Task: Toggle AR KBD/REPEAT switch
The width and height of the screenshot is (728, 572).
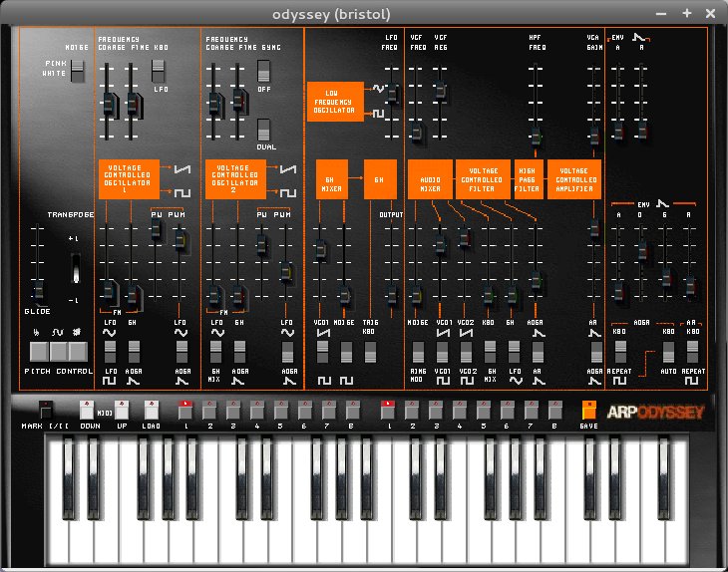Action: click(x=692, y=352)
